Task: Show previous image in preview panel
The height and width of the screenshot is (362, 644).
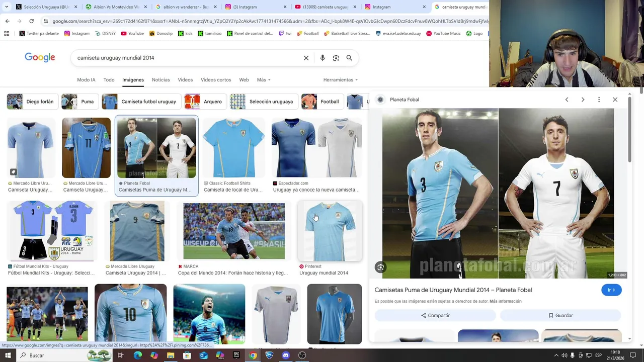Action: pyautogui.click(x=567, y=100)
